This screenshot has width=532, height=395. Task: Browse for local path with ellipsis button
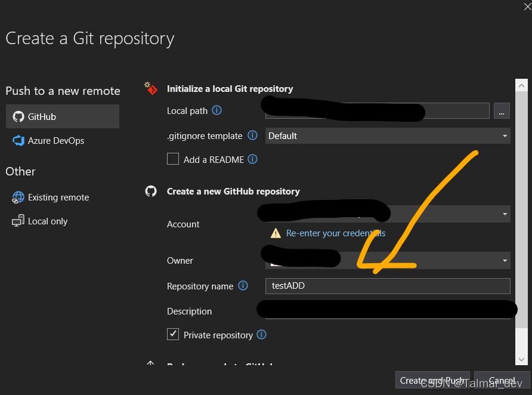[502, 110]
